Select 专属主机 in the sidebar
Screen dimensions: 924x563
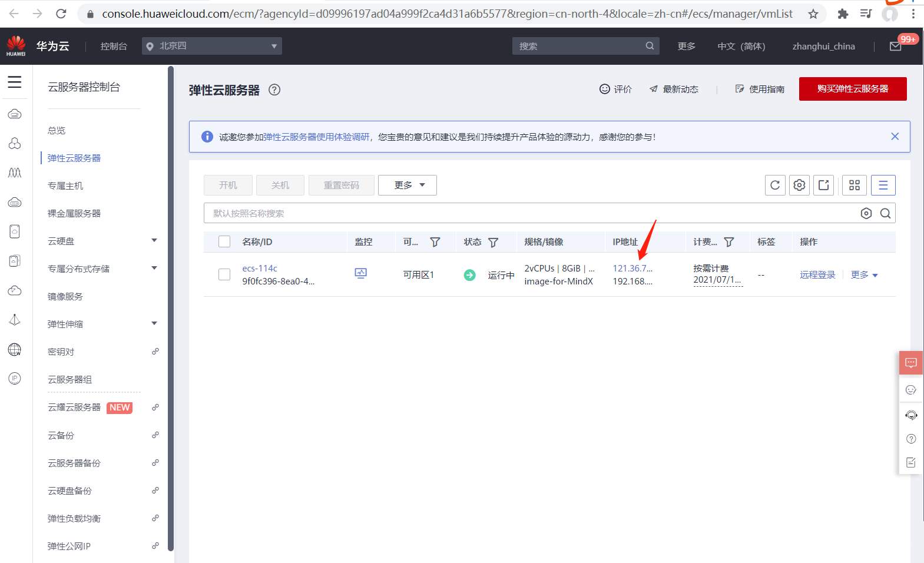[x=65, y=186]
